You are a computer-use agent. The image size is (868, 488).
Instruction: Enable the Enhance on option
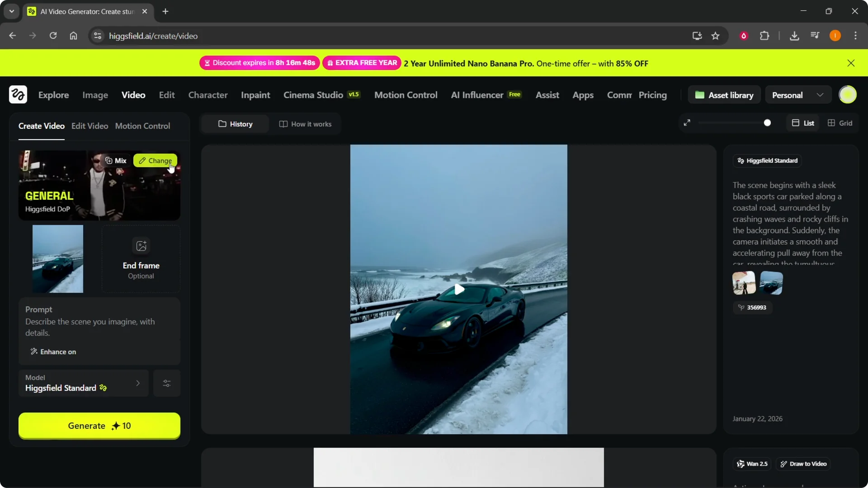[x=53, y=352]
